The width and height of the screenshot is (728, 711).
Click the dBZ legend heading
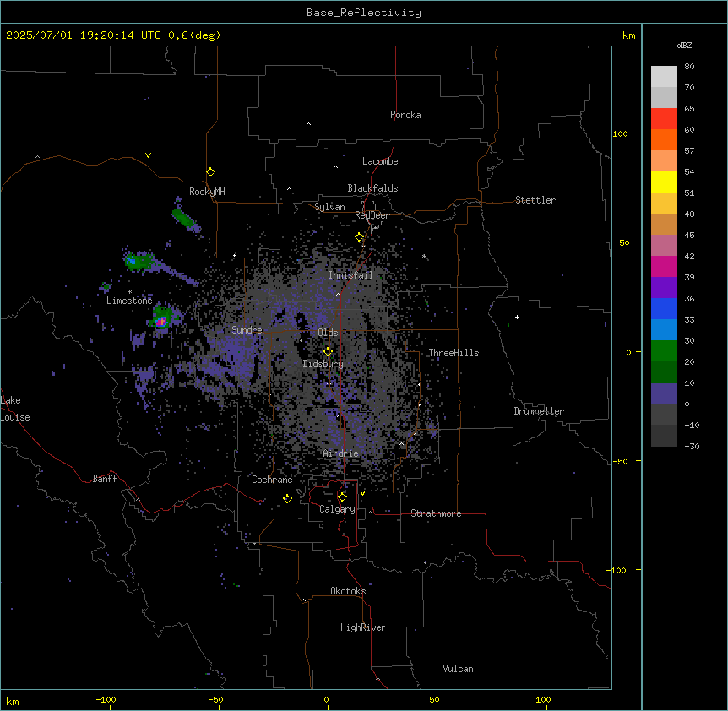(684, 46)
